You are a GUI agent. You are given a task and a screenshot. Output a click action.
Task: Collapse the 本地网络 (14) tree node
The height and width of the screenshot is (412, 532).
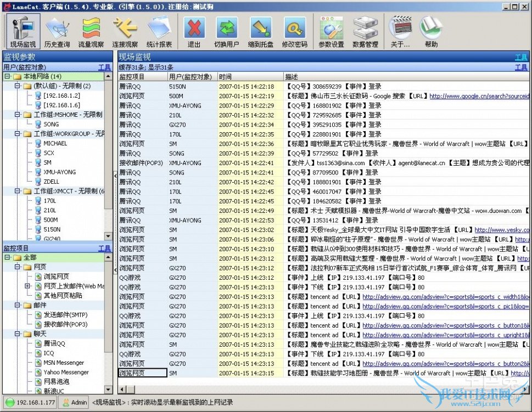pyautogui.click(x=7, y=76)
